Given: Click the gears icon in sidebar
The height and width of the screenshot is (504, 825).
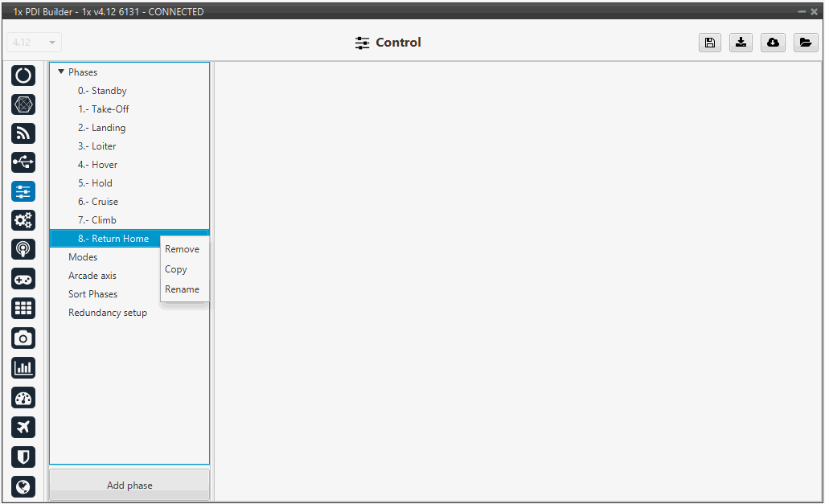Looking at the screenshot, I should pos(23,220).
